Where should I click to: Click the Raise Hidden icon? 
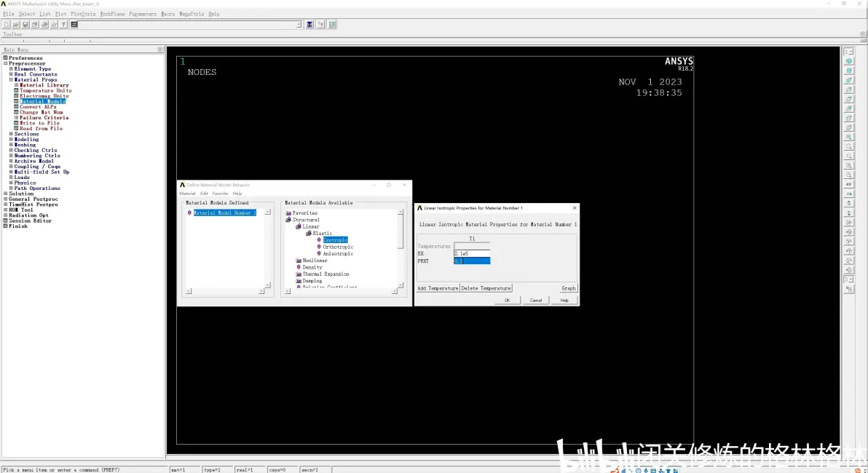[309, 24]
